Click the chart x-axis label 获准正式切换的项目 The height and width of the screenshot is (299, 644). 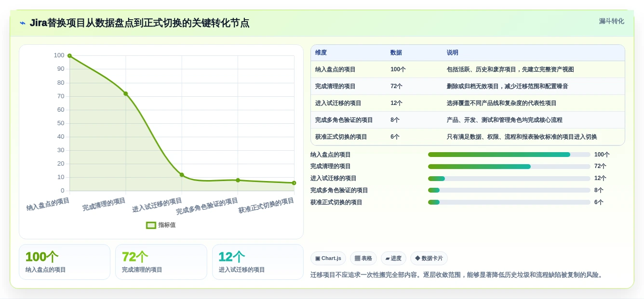[x=267, y=206]
